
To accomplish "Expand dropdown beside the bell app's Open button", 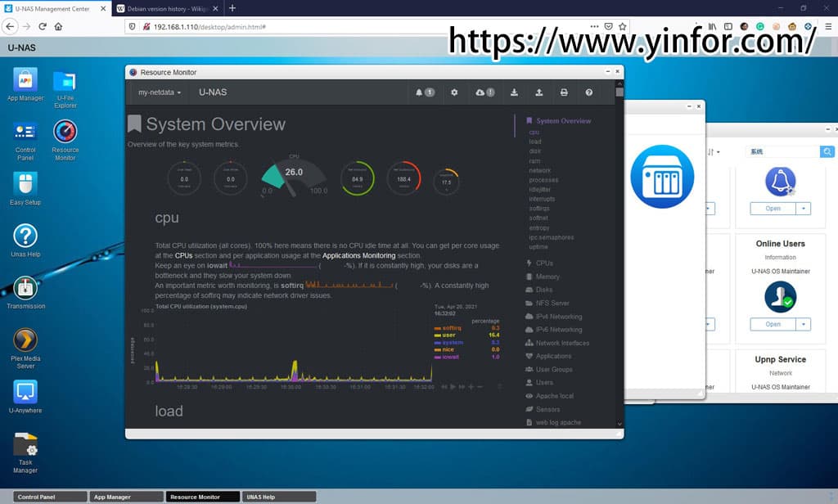I will tap(804, 209).
